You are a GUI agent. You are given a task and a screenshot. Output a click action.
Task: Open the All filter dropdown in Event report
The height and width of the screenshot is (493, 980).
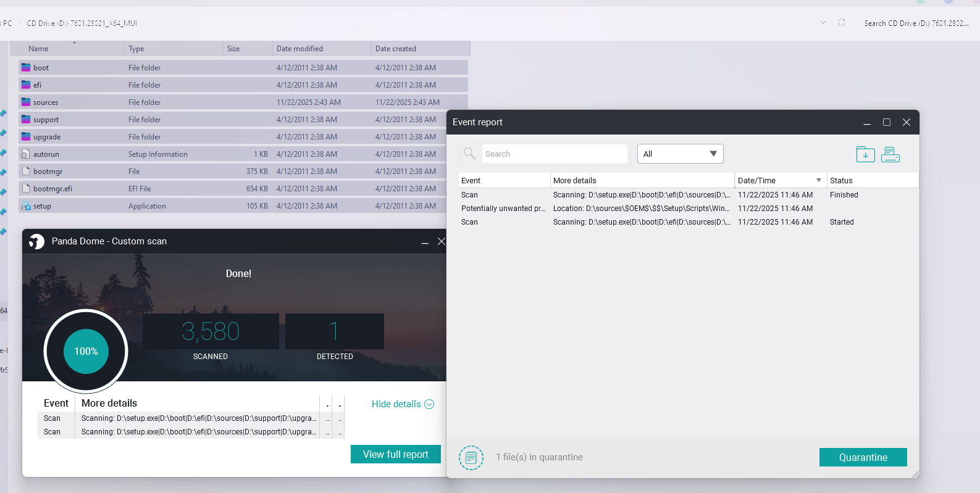[x=680, y=154]
